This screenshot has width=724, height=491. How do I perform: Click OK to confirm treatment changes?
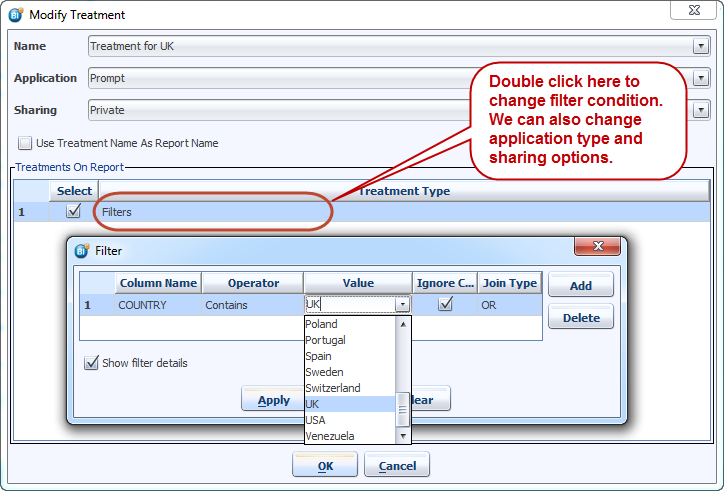coord(325,466)
